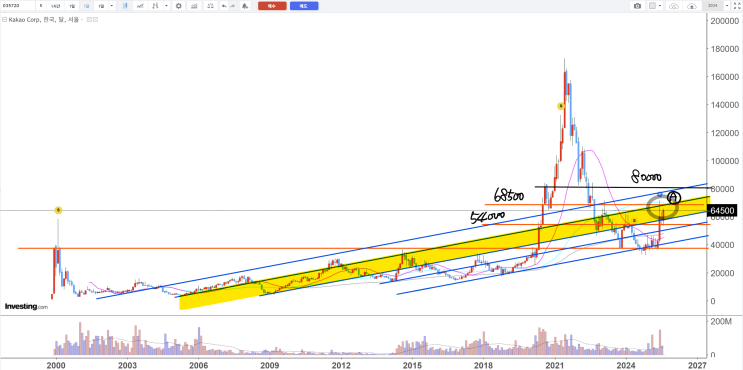The height and width of the screenshot is (370, 743).
Task: Click the symbol search field showing 035720
Action: click(18, 6)
